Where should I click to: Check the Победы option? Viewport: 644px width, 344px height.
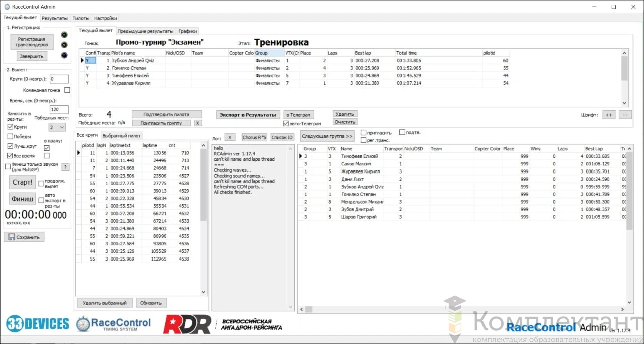10,136
